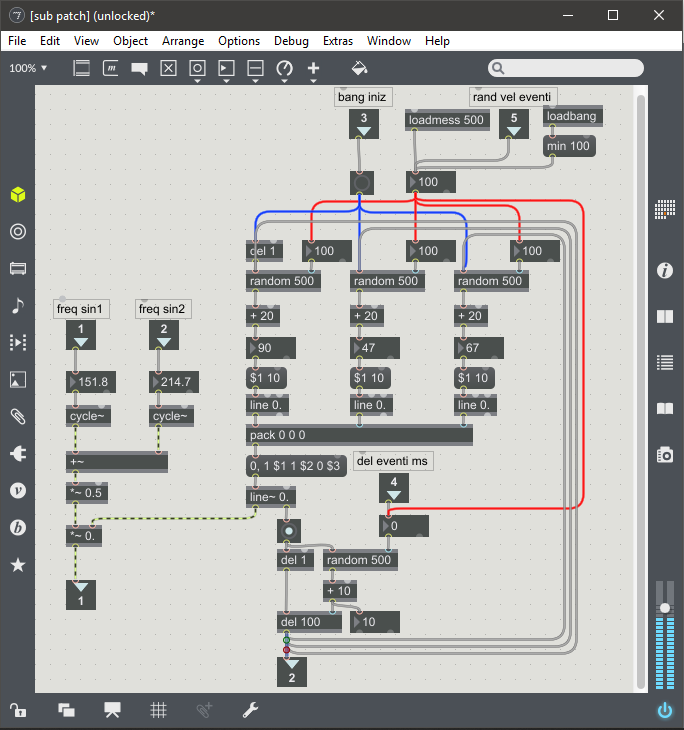Open the Sequences play-list icon

click(18, 343)
